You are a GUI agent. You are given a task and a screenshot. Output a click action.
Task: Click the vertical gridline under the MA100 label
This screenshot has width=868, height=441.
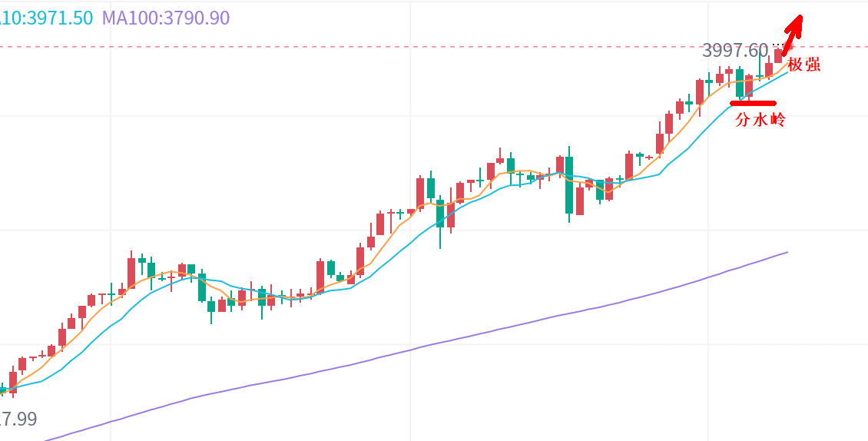click(111, 230)
